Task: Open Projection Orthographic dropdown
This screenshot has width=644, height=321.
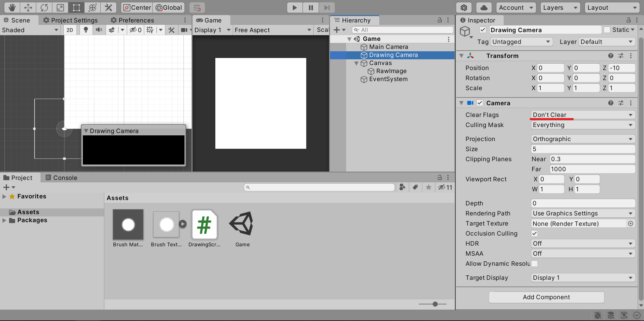Action: coord(583,139)
